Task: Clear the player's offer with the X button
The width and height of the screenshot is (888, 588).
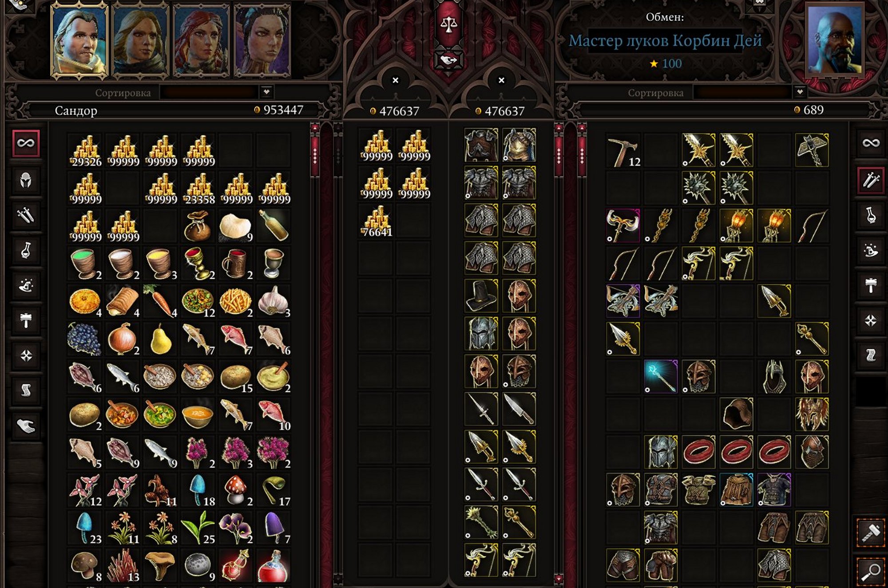Action: pos(395,80)
